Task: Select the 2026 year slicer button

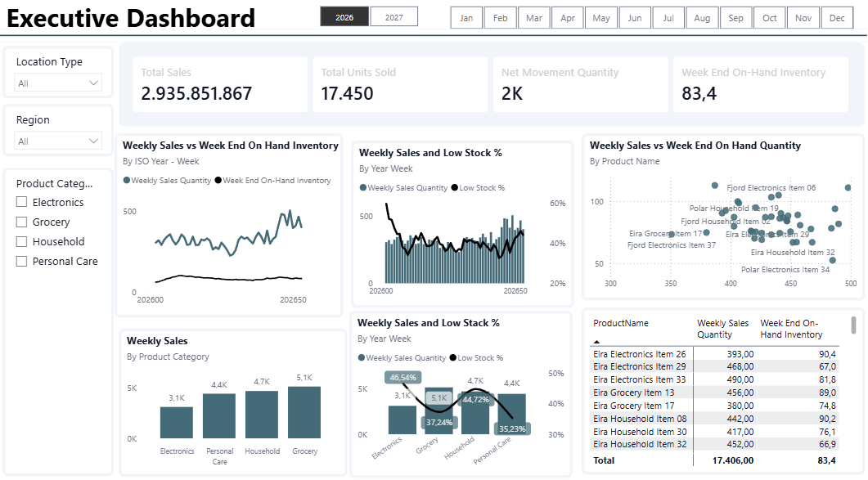Action: [344, 17]
